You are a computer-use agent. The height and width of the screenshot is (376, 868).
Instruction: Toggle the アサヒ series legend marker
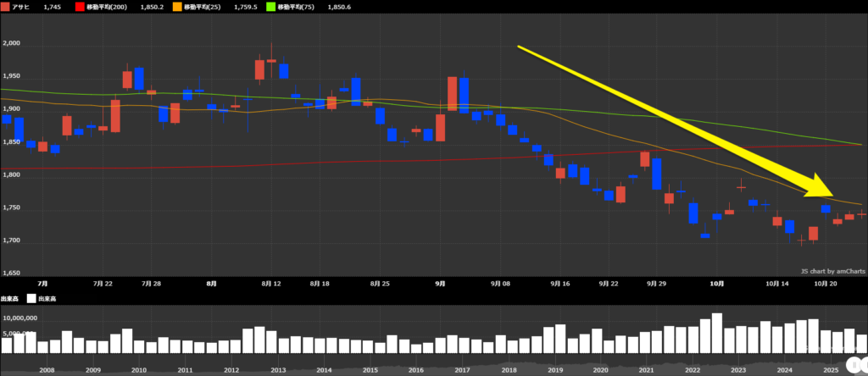8,8
